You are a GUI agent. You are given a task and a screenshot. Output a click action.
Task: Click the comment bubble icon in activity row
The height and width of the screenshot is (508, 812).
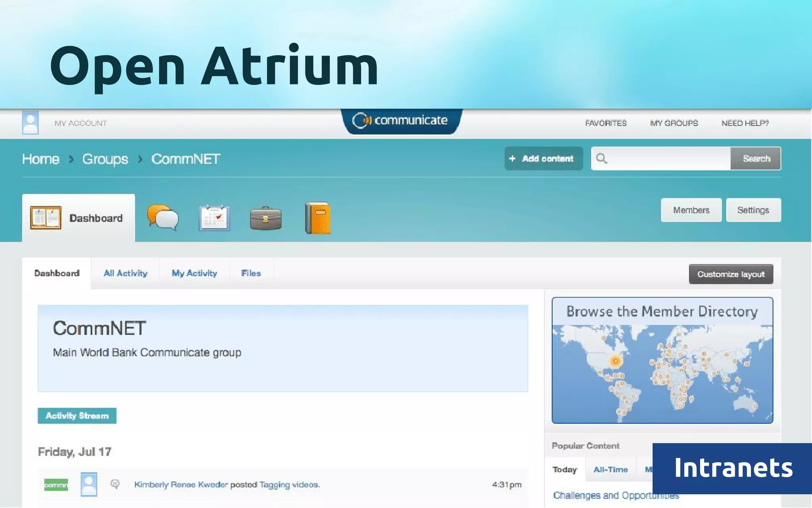[115, 484]
